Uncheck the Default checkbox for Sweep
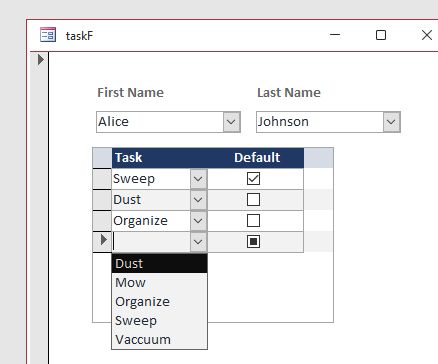 click(253, 179)
